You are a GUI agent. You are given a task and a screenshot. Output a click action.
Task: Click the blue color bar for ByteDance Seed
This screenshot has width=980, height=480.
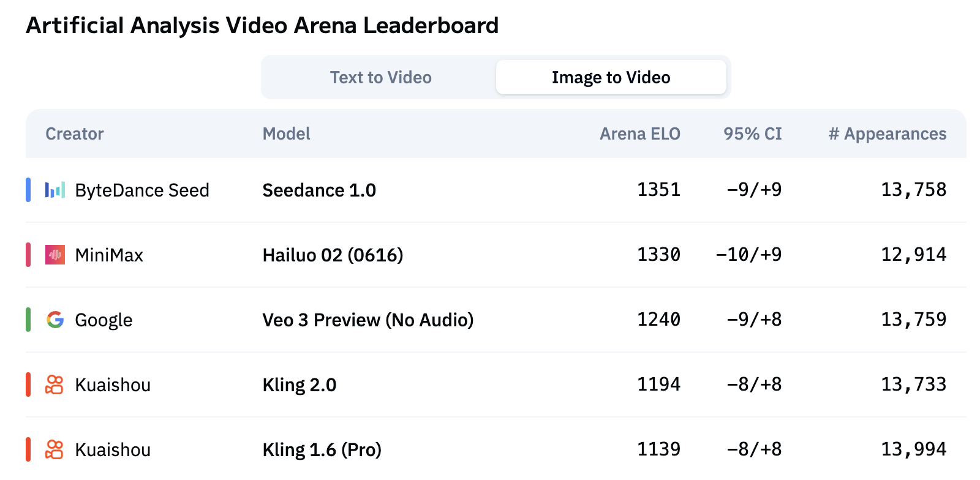click(x=28, y=190)
